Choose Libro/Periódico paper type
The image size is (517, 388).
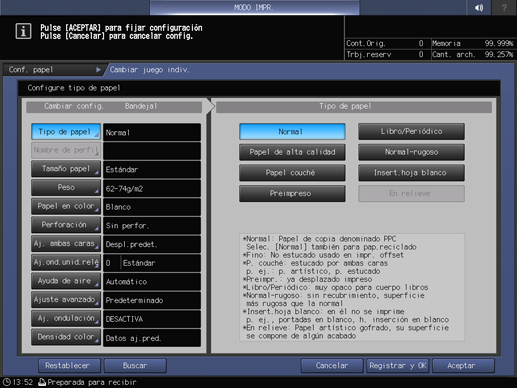[x=411, y=132]
